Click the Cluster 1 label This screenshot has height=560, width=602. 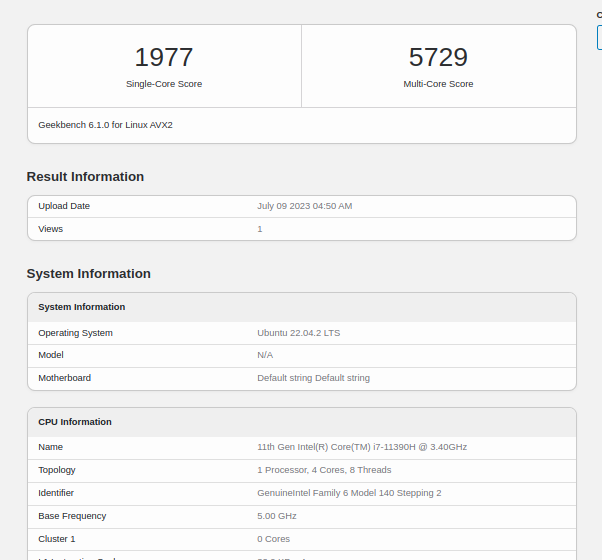pos(56,539)
